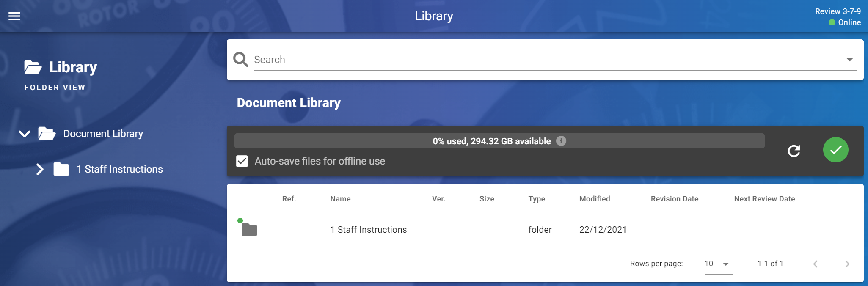Screen dimensions: 868x286
Task: Open the hamburger navigation menu
Action: [x=14, y=16]
